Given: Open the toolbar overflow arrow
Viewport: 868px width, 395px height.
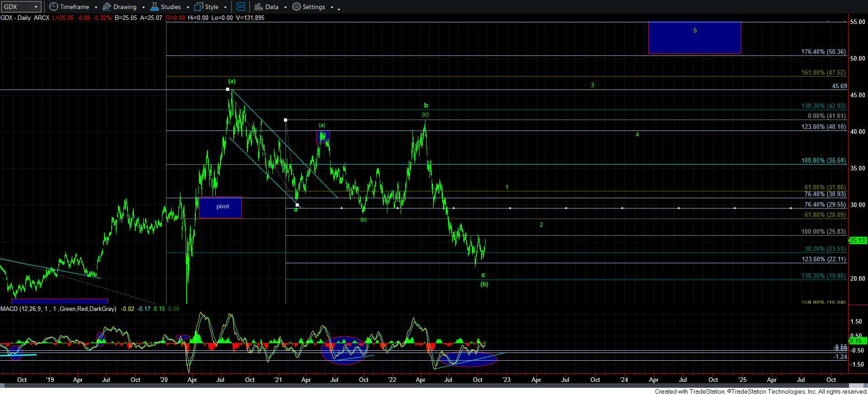Looking at the screenshot, I should [x=339, y=8].
